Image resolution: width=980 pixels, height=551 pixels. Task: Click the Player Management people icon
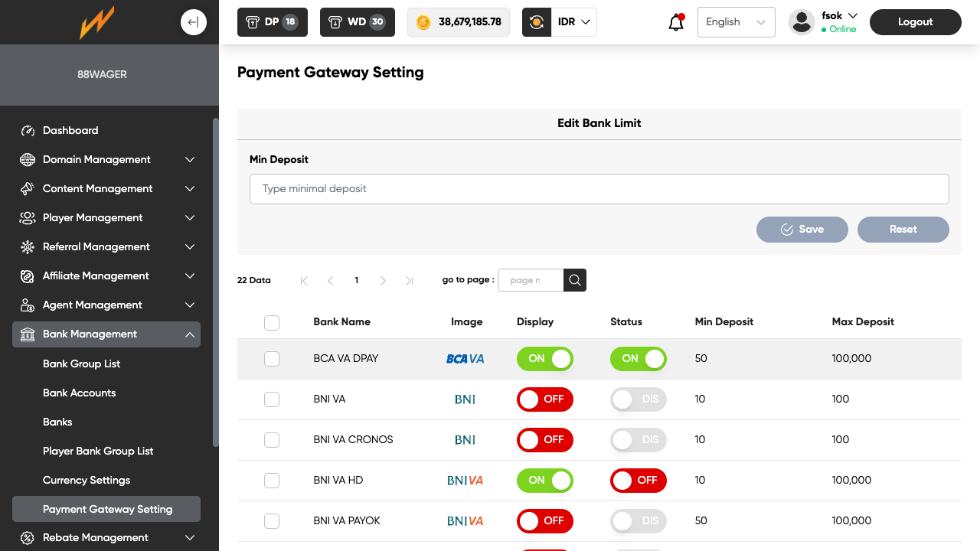pyautogui.click(x=28, y=218)
